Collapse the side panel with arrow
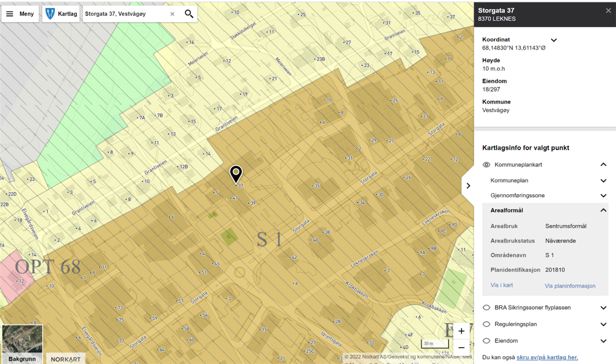Viewport: 616px width, 364px height. [x=468, y=186]
